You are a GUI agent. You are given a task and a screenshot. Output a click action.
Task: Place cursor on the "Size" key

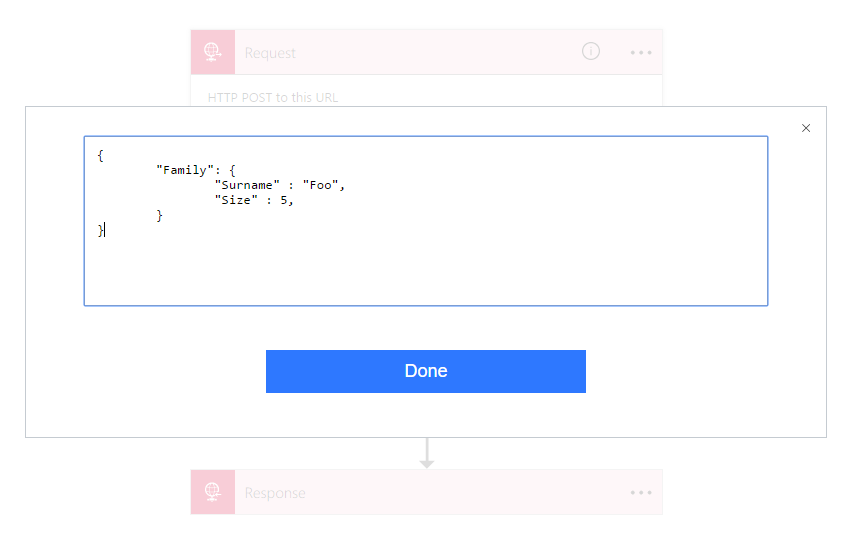pyautogui.click(x=237, y=200)
